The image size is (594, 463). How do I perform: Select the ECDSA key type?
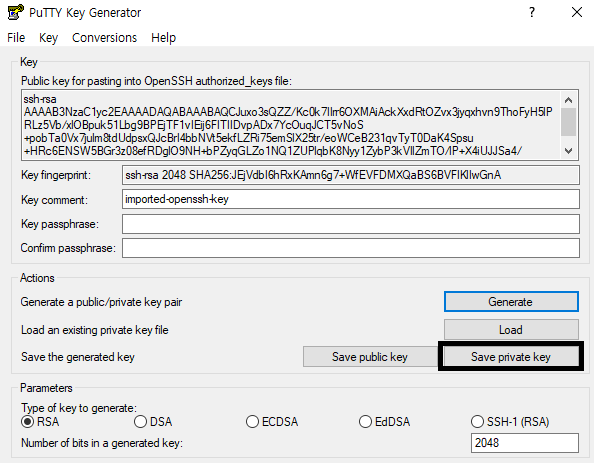pos(272,422)
